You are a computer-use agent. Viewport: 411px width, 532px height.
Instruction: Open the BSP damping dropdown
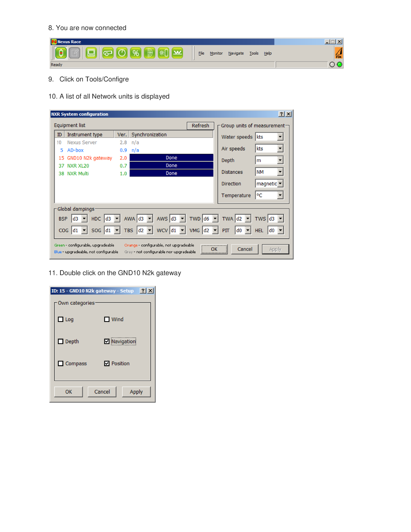(84, 218)
